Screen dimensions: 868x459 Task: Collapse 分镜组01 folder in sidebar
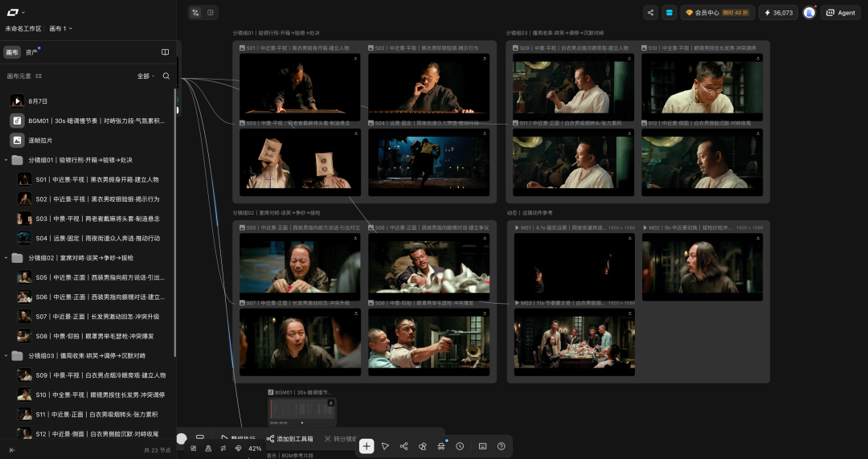click(6, 160)
